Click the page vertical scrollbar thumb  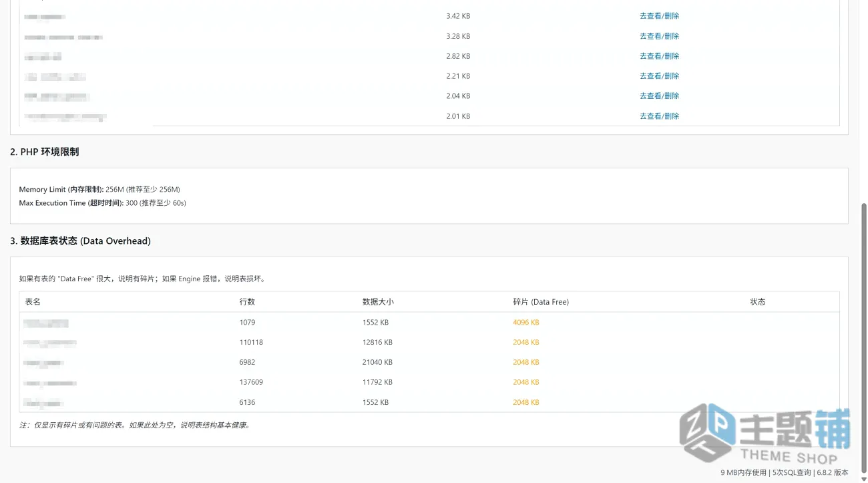click(x=864, y=334)
